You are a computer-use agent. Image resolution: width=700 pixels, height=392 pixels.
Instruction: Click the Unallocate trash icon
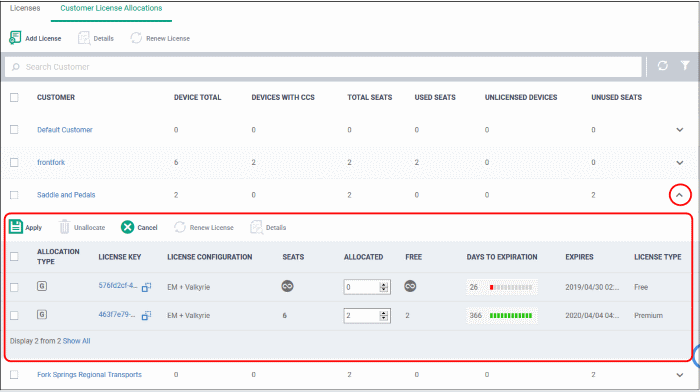coord(64,227)
